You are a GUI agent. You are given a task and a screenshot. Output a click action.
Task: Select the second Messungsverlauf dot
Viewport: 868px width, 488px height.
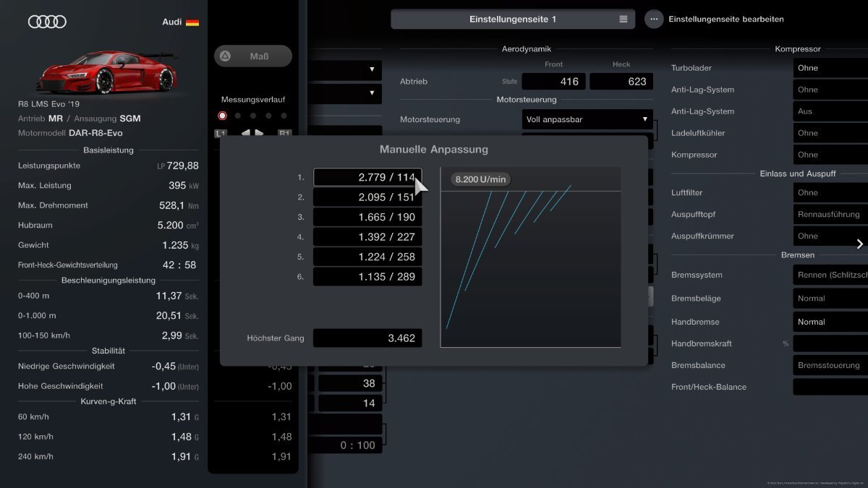(237, 116)
